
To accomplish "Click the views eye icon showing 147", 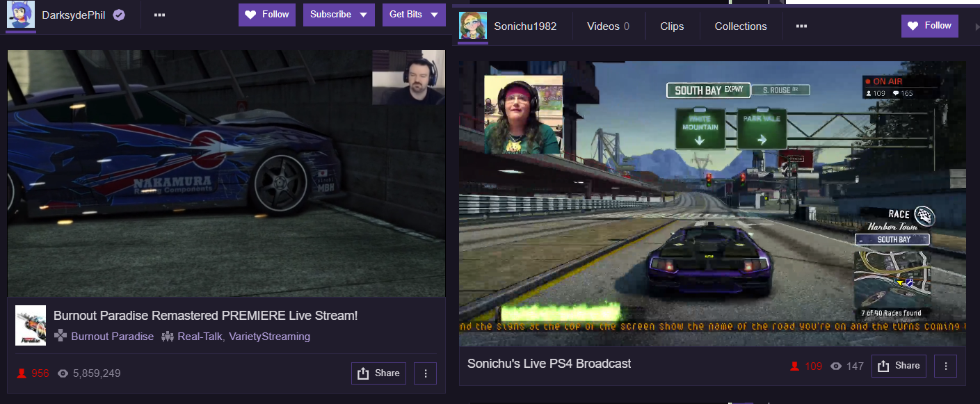I will (837, 366).
